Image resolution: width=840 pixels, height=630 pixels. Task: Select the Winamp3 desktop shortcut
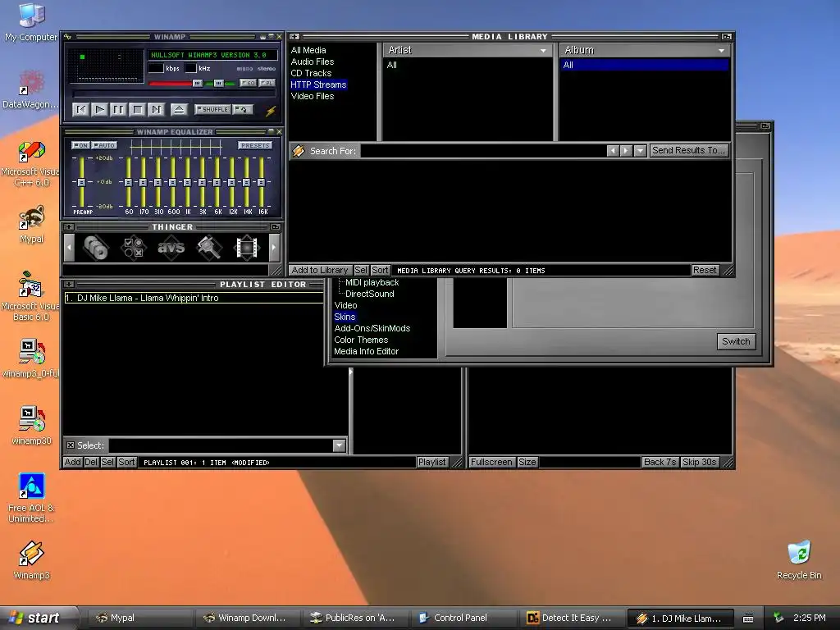[x=31, y=560]
